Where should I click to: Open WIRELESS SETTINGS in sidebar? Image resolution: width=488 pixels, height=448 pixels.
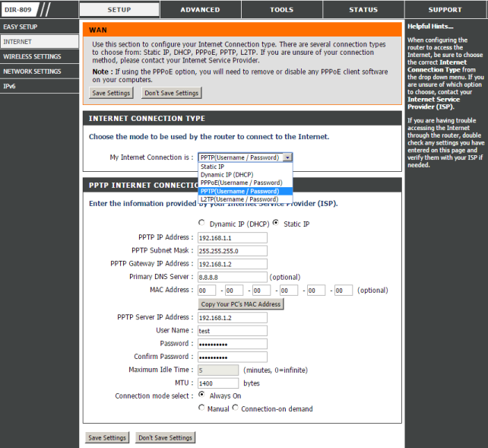point(40,56)
